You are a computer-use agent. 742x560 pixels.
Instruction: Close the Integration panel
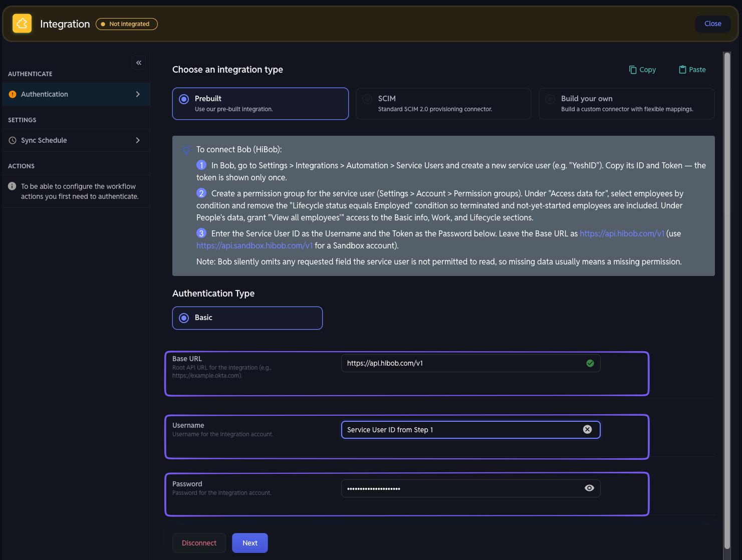pyautogui.click(x=712, y=24)
